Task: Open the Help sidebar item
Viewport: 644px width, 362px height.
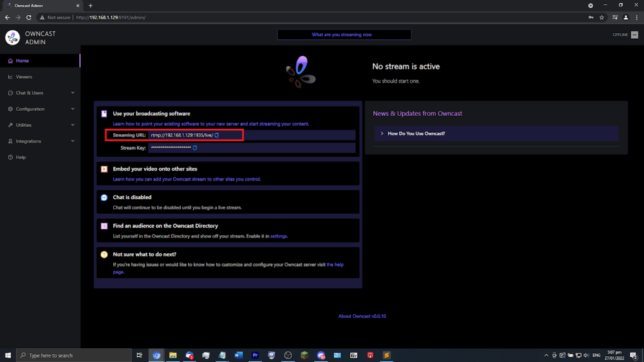Action: tap(21, 158)
